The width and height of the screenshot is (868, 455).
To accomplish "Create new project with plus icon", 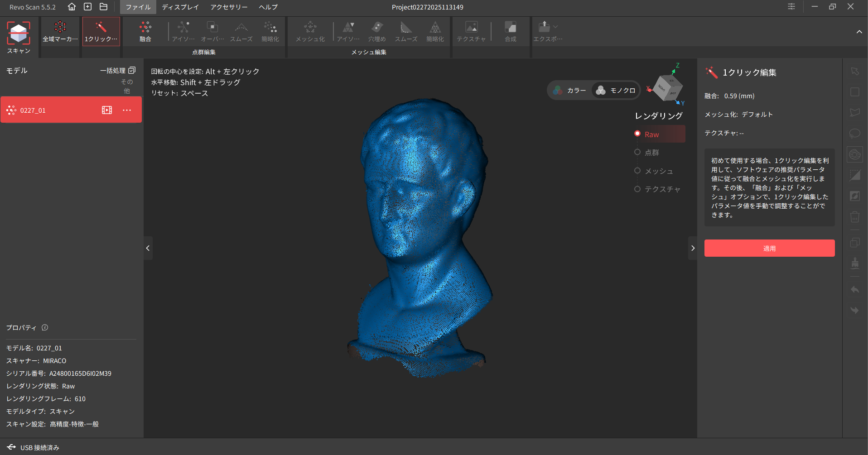I will pyautogui.click(x=88, y=7).
